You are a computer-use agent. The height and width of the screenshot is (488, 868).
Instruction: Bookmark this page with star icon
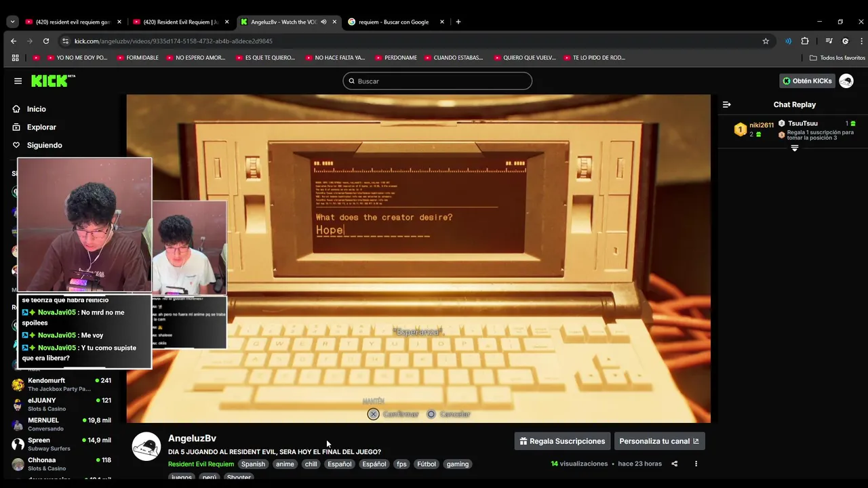click(x=766, y=41)
